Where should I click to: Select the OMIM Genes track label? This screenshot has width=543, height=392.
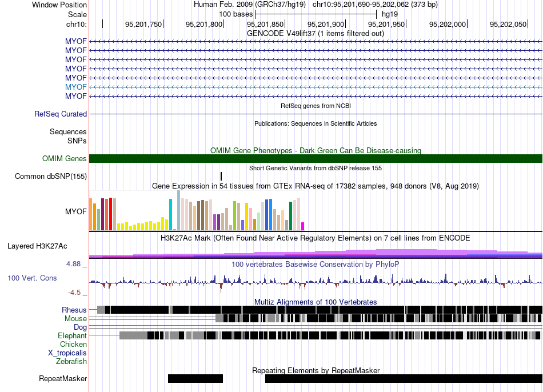tap(65, 159)
